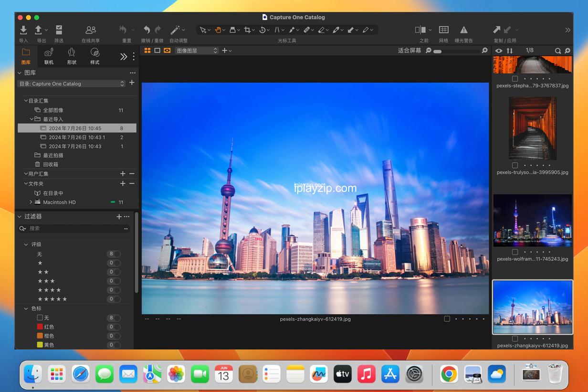Click the red 红色 color label swatch
Screen dimensions: 588x392
[x=41, y=327]
